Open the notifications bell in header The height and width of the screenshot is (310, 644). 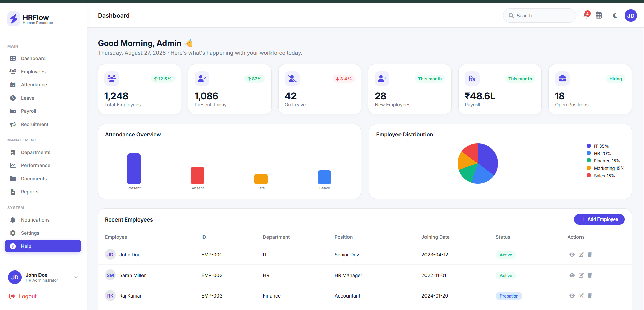[586, 16]
